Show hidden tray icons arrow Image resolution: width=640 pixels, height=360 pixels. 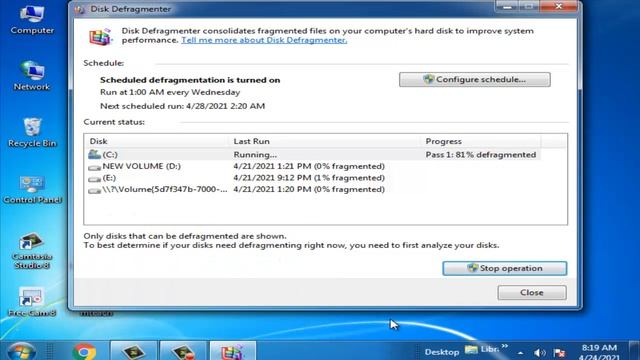pyautogui.click(x=520, y=353)
